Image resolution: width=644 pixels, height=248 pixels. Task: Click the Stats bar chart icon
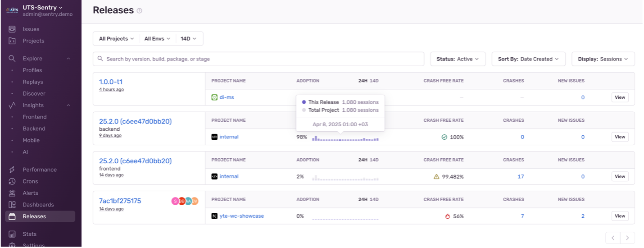pyautogui.click(x=13, y=234)
